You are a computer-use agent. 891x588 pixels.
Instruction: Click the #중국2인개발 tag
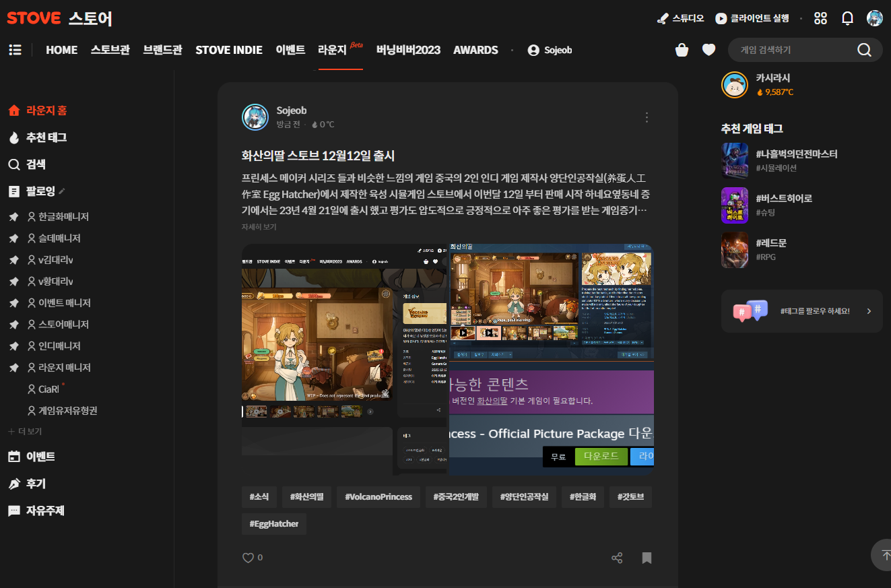point(456,497)
